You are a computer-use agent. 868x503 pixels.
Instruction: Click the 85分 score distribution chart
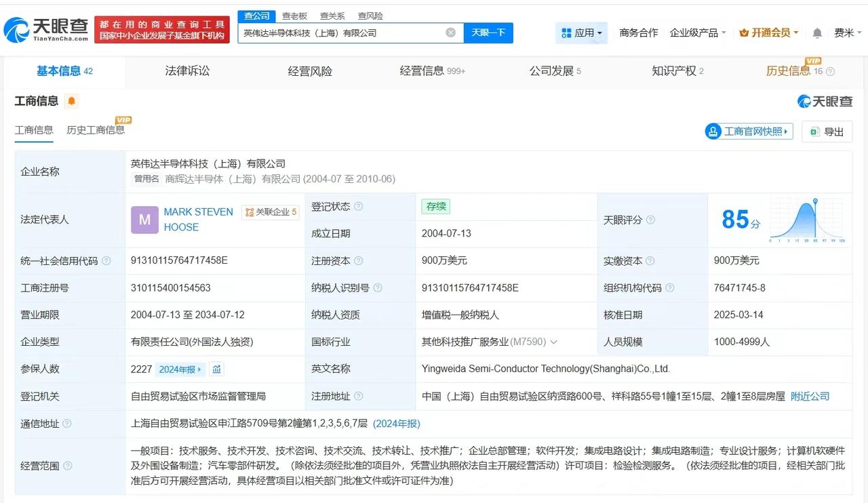(x=806, y=220)
